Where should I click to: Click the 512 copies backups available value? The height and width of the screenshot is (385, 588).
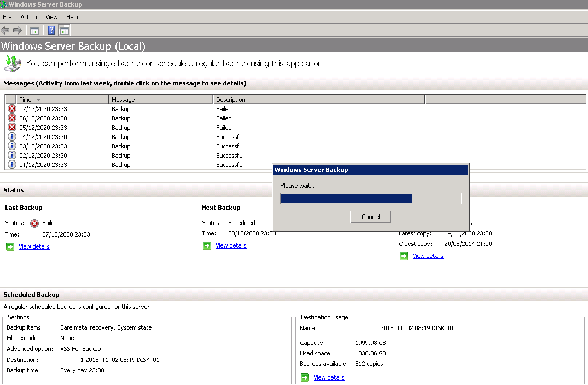coord(369,364)
